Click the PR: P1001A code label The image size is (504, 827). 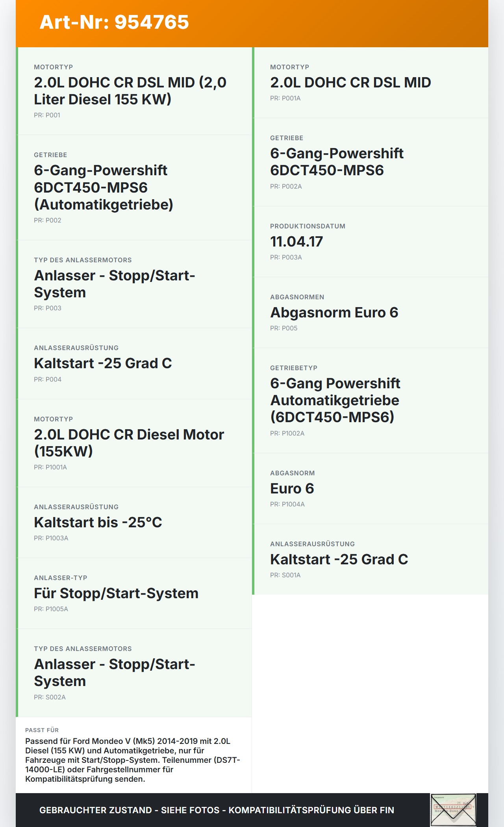pyautogui.click(x=50, y=467)
